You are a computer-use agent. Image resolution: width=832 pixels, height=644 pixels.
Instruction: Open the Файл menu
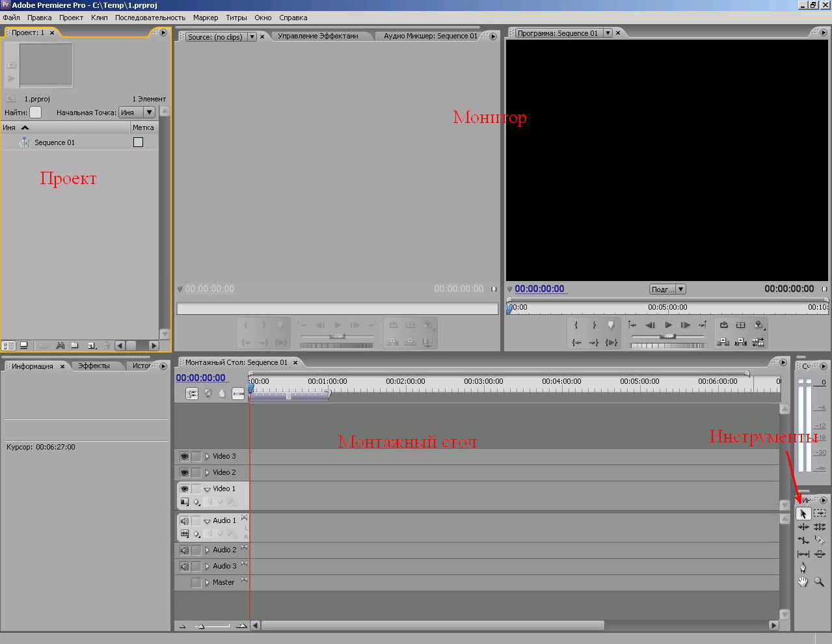[12, 18]
